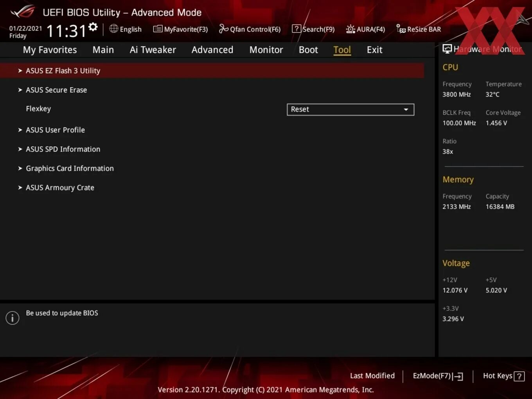Image resolution: width=532 pixels, height=399 pixels.
Task: Click the AURA light icon
Action: point(350,29)
